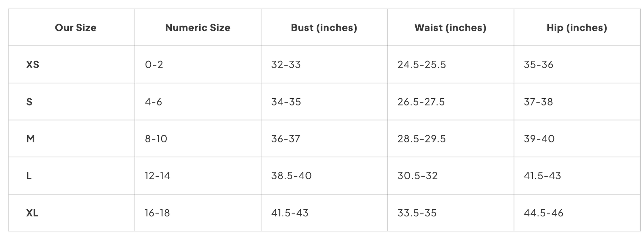Click the "Our Size" column header
This screenshot has width=644, height=240.
75,28
